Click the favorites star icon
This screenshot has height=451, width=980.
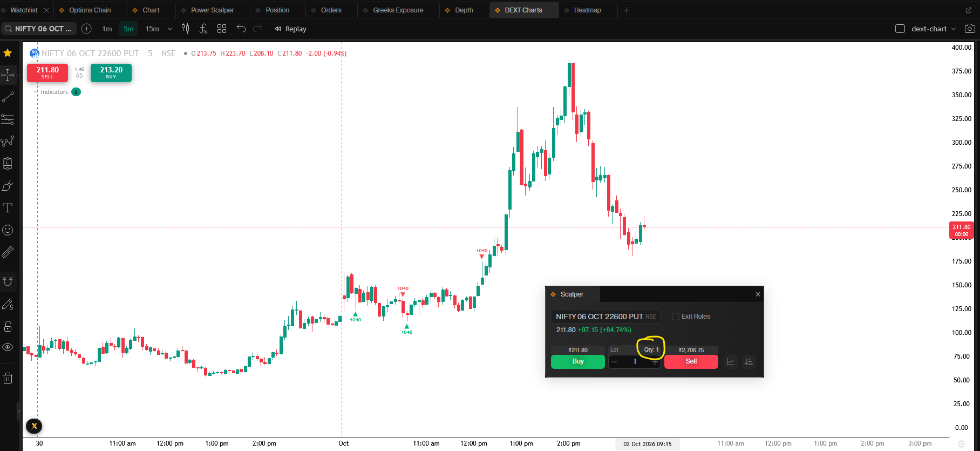pos(8,53)
